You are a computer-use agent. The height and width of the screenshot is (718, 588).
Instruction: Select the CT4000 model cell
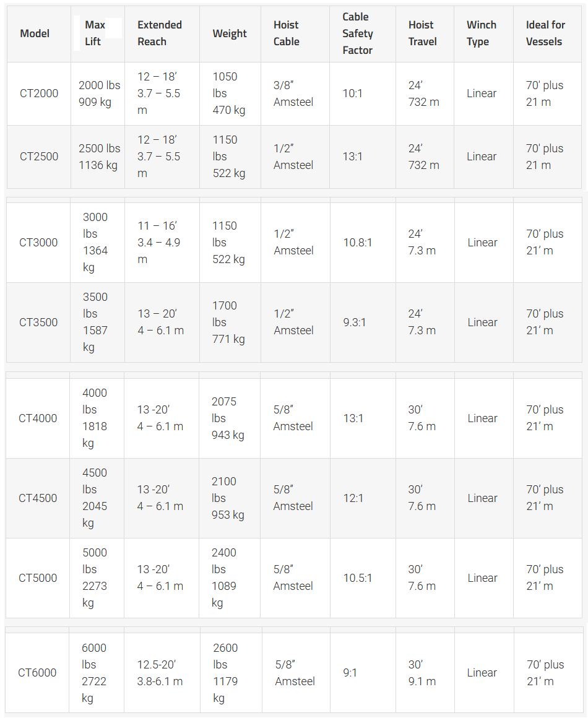point(38,418)
